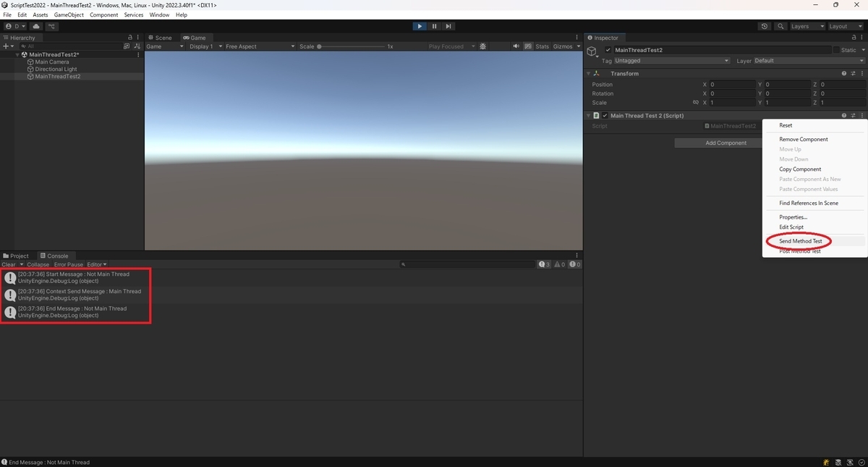Switch to the Scene tab

(160, 38)
